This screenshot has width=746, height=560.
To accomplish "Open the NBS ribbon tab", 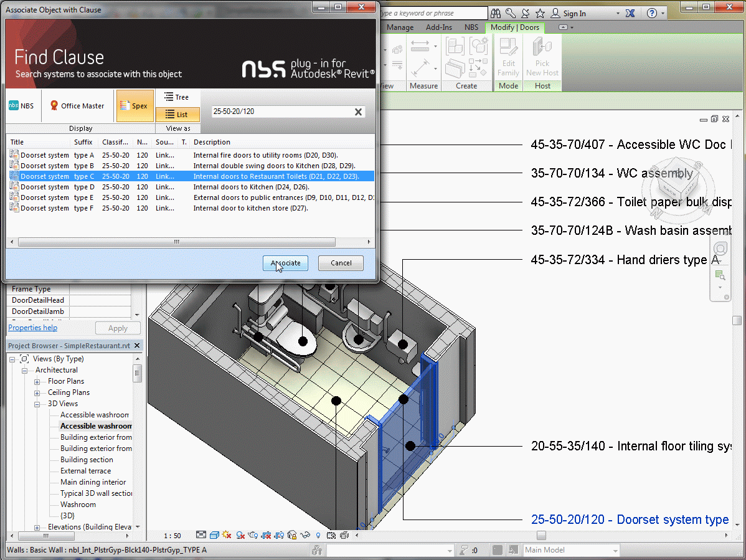I will pos(471,27).
